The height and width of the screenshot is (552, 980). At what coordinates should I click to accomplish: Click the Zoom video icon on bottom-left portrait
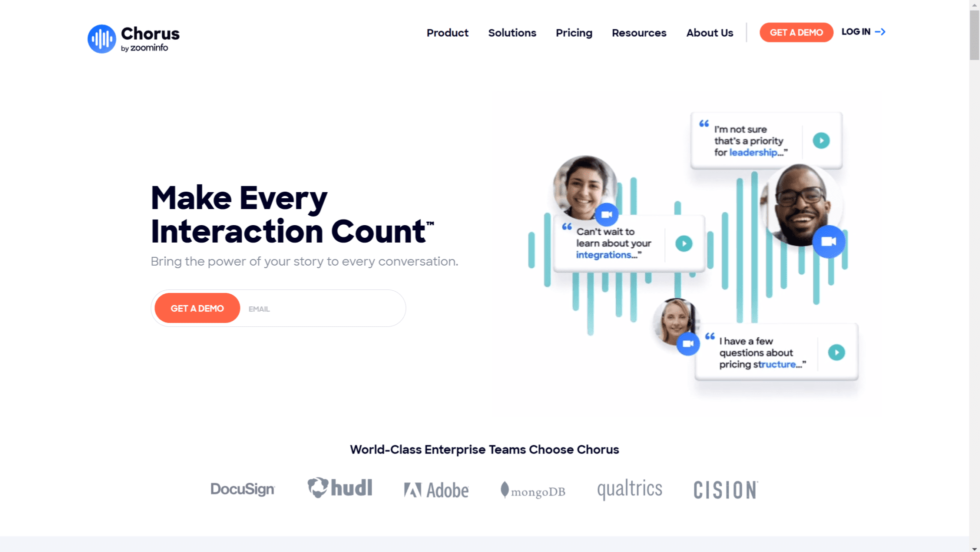[687, 344]
